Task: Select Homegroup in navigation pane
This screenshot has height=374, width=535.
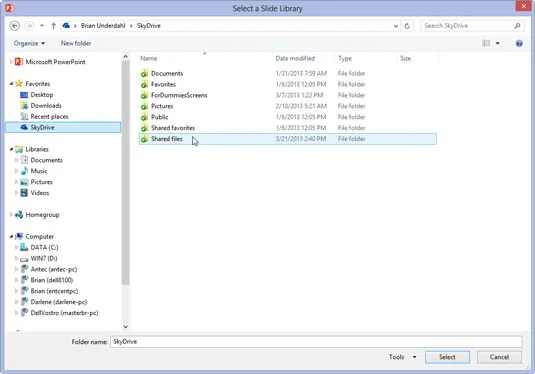Action: [x=42, y=215]
